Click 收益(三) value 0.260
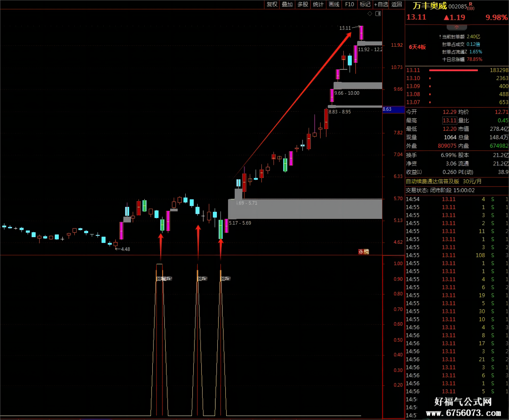The height and width of the screenshot is (420, 509). tap(450, 172)
